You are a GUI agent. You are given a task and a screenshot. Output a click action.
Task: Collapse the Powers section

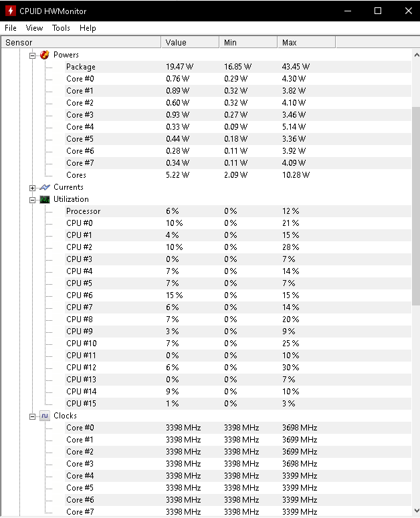click(x=32, y=55)
